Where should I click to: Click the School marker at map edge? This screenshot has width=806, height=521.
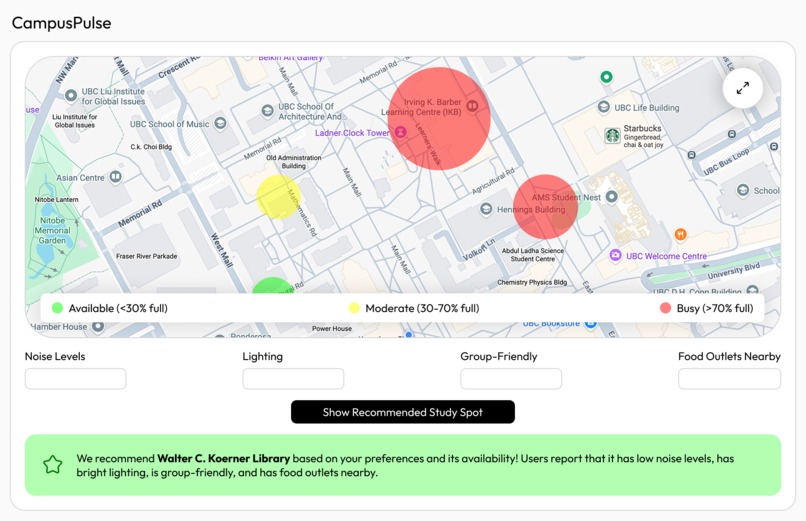point(743,190)
